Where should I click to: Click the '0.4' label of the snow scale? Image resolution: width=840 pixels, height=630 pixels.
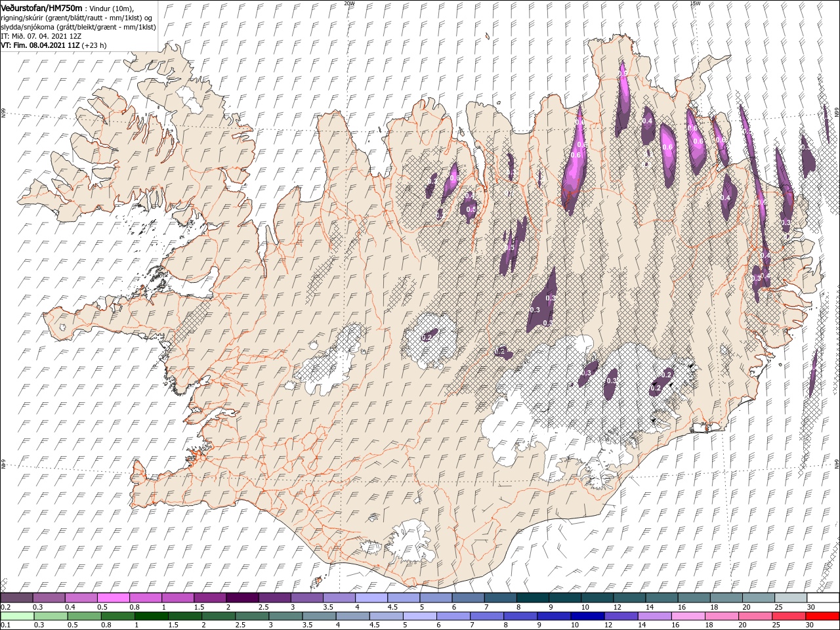click(69, 607)
